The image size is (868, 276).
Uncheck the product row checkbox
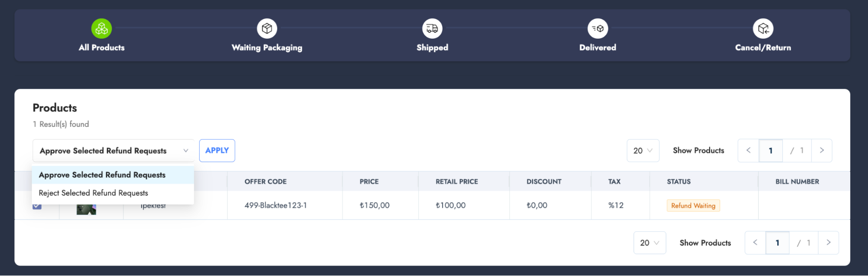[x=37, y=206]
